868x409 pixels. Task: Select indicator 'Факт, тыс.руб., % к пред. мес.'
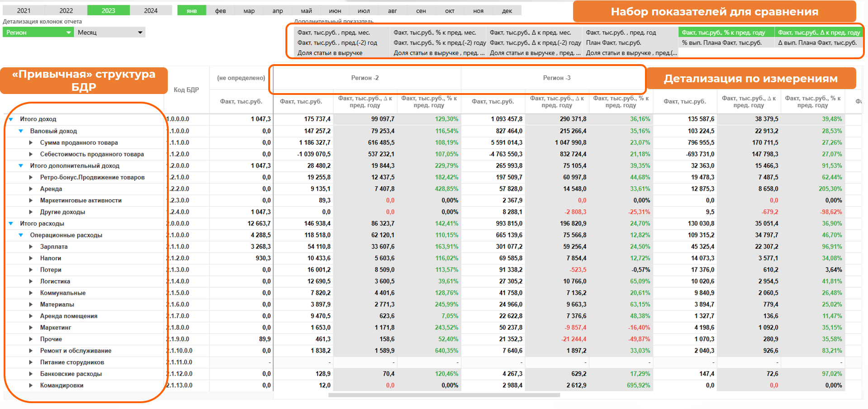438,33
